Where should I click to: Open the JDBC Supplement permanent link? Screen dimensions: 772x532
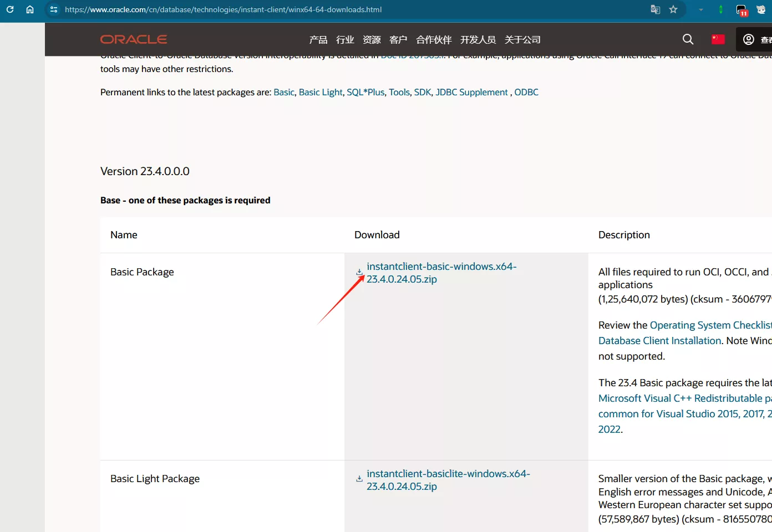471,93
